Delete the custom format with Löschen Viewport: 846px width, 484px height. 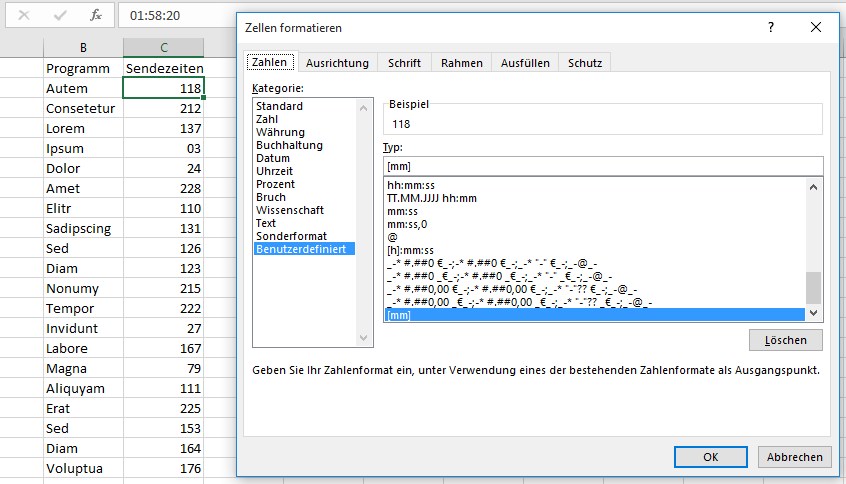[x=785, y=340]
